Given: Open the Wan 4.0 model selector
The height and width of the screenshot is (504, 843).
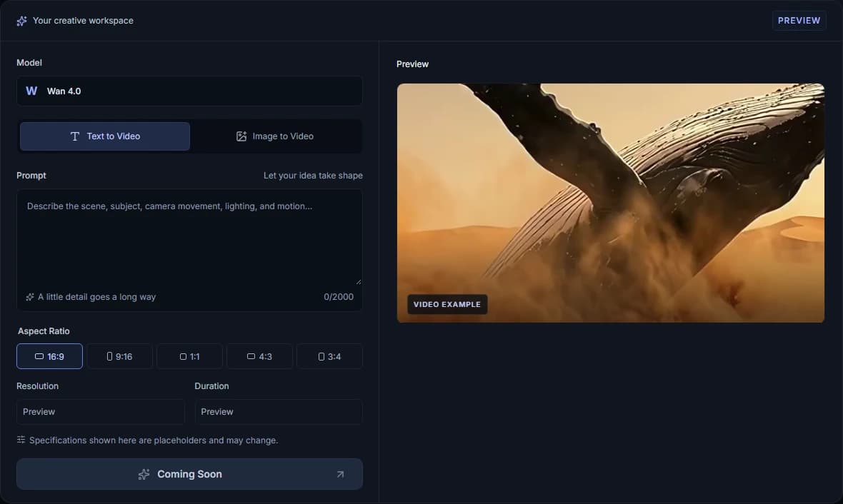Looking at the screenshot, I should tap(189, 91).
